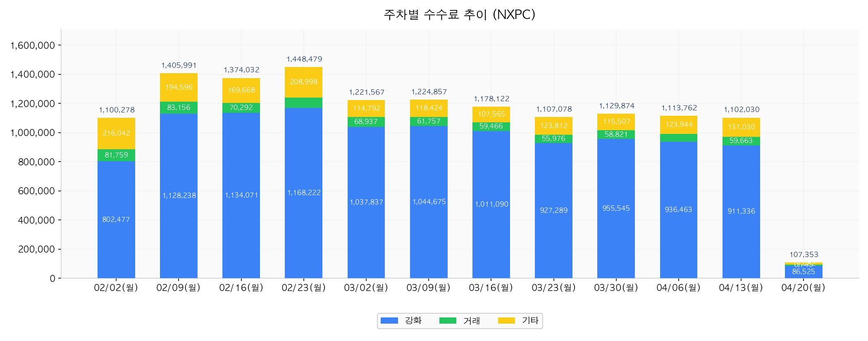Select the 02/09(월) x-axis label

(179, 288)
